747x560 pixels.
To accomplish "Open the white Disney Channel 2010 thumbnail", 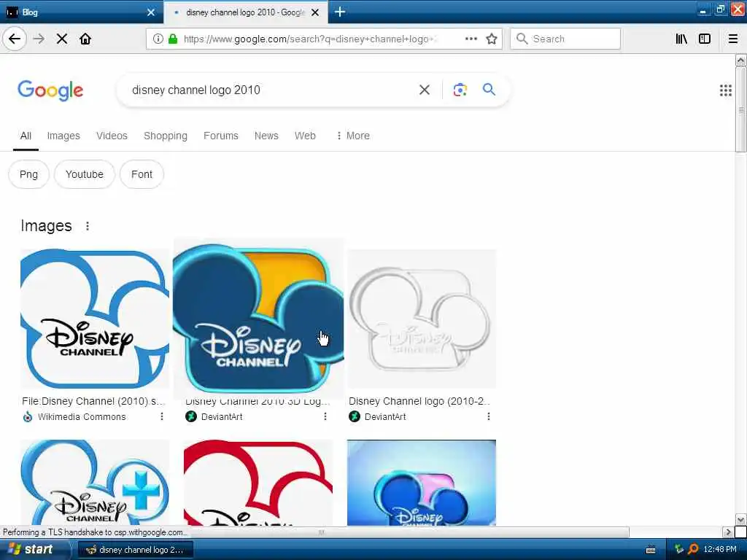I will point(94,319).
